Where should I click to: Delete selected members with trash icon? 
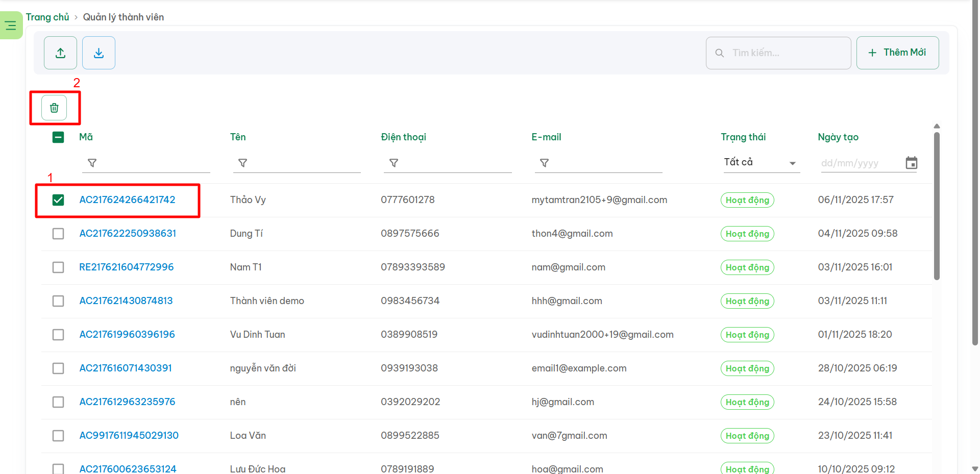coord(54,108)
